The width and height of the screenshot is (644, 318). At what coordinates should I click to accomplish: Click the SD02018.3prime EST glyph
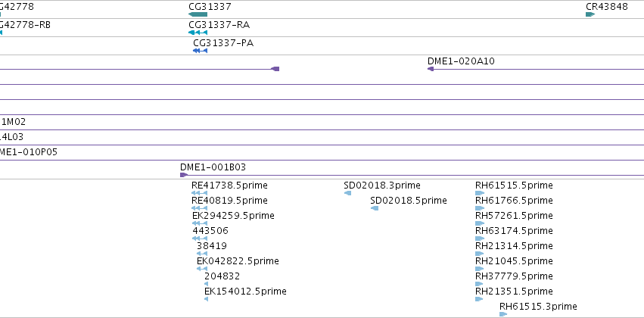coord(347,193)
